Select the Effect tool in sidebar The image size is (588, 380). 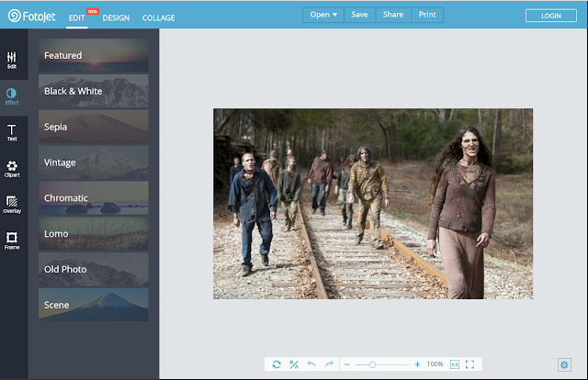[12, 96]
